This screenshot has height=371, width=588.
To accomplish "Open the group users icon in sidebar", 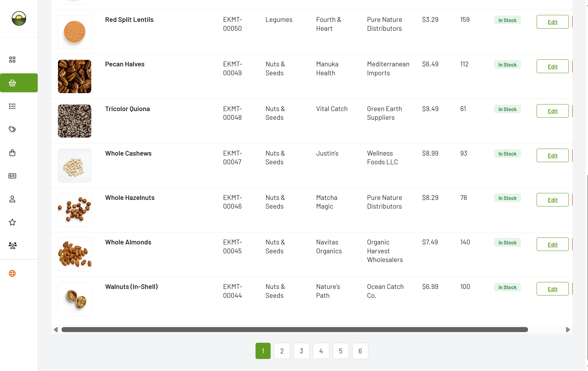I will point(13,245).
